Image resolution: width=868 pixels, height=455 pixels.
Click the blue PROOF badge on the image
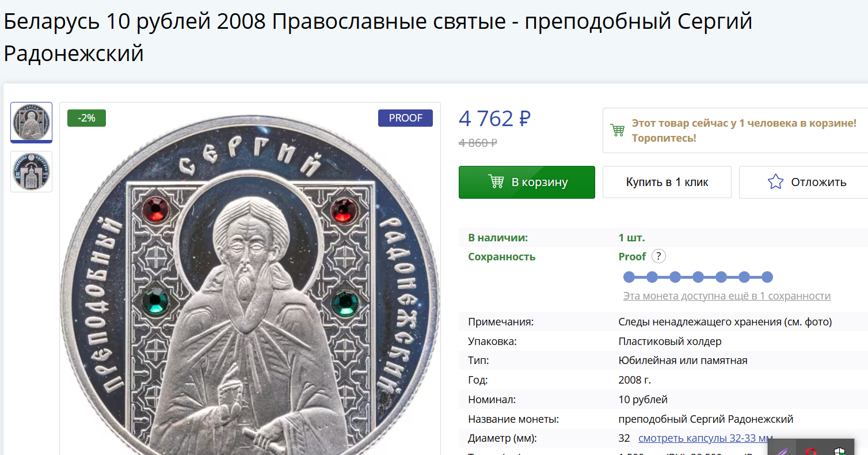pyautogui.click(x=405, y=118)
